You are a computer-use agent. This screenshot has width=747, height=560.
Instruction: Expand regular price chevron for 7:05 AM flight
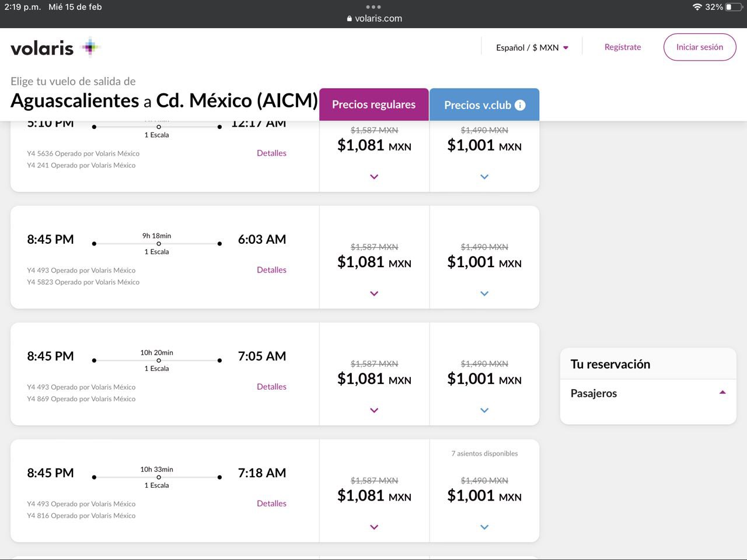coord(374,410)
